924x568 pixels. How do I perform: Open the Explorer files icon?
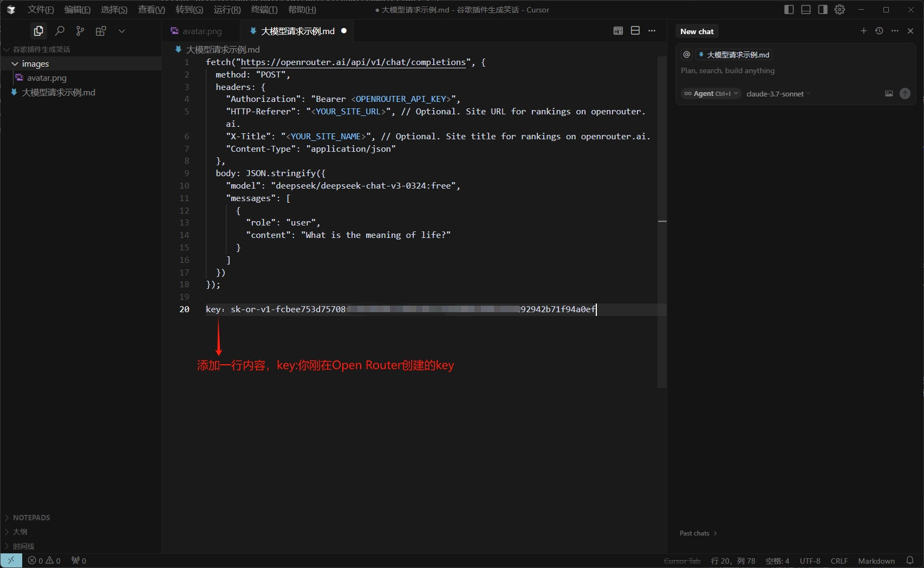tap(38, 31)
